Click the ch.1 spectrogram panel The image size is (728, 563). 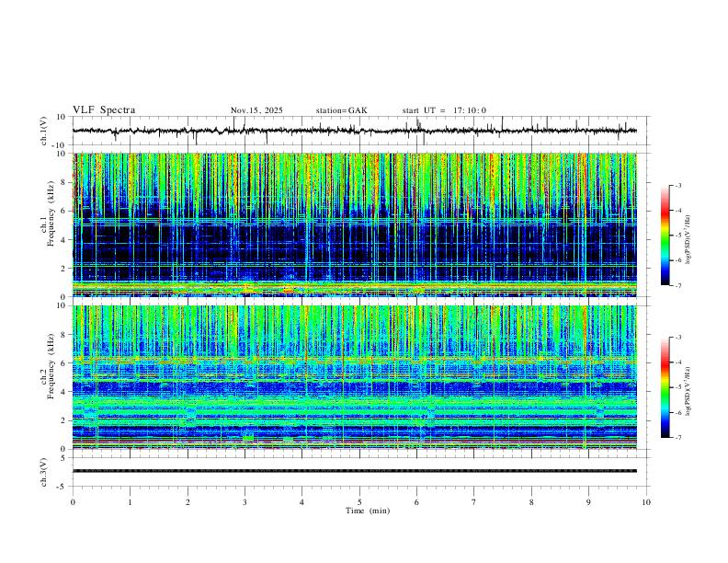(355, 224)
